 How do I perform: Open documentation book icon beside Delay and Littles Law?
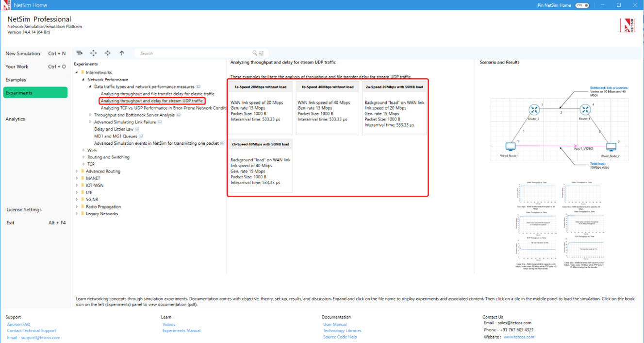click(137, 129)
